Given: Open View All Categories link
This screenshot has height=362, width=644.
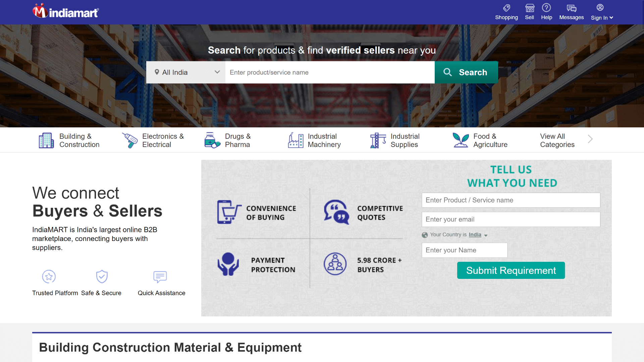Looking at the screenshot, I should tap(557, 140).
